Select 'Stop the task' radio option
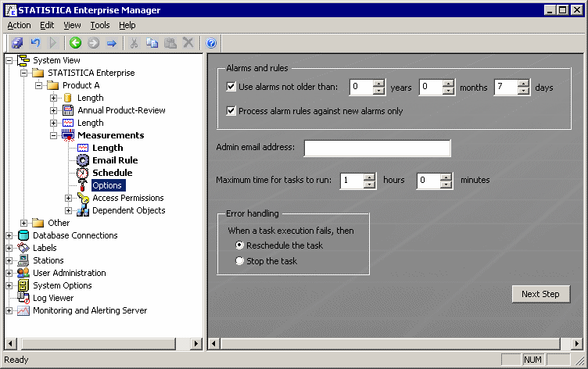Screen dimensions: 588x369 240,261
